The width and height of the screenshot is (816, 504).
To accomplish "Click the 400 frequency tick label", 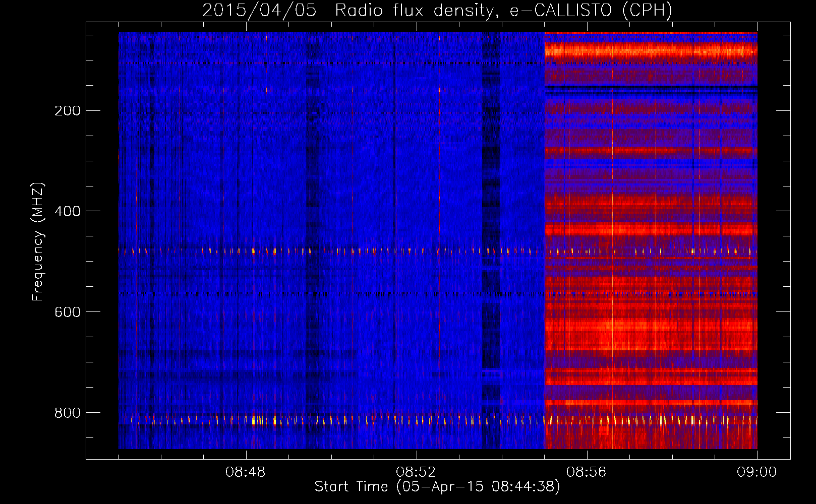I will click(x=68, y=211).
